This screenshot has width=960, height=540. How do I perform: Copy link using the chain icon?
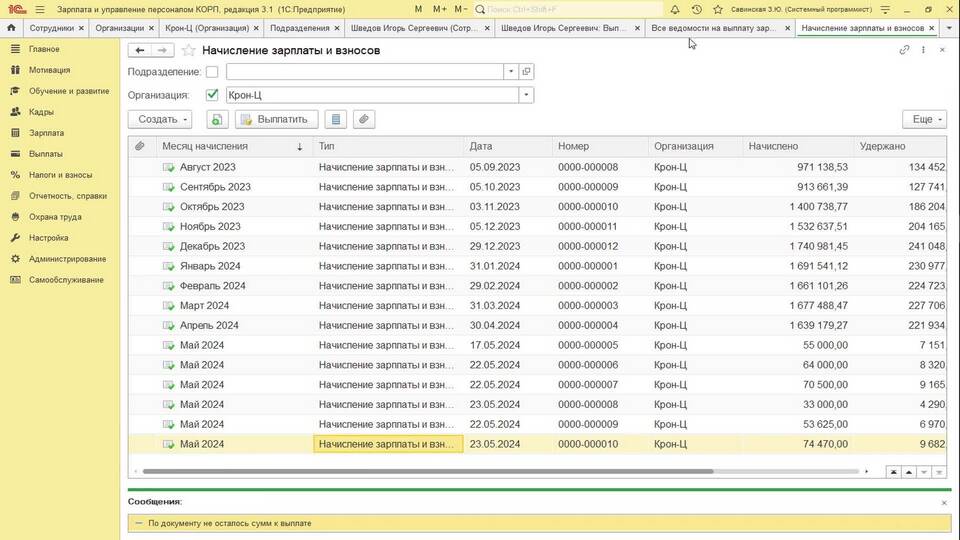(x=904, y=50)
